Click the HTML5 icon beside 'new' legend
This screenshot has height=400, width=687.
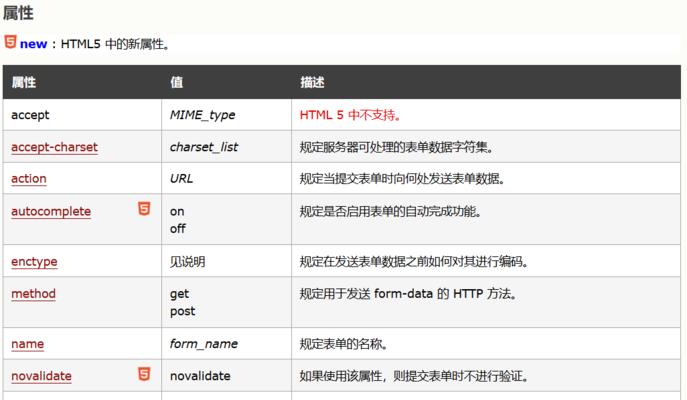point(10,42)
